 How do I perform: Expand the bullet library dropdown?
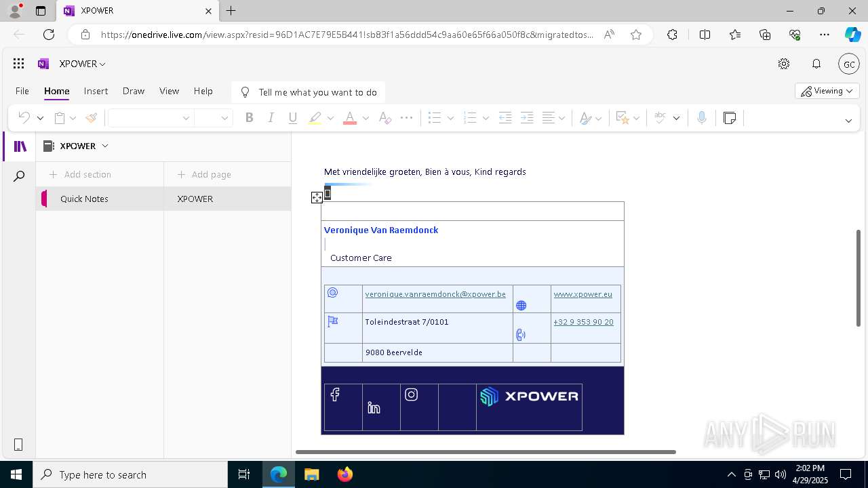(x=450, y=118)
